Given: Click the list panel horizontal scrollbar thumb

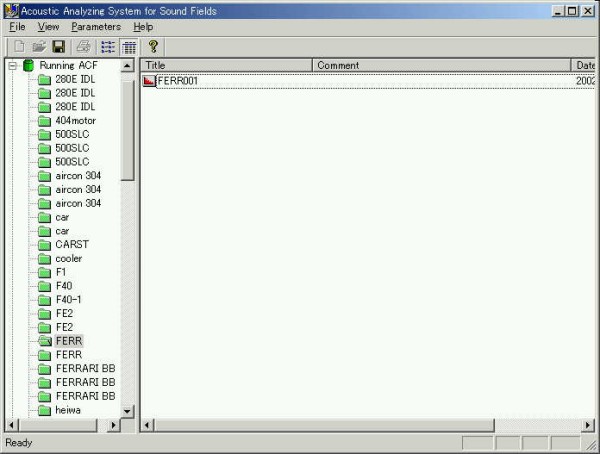Looking at the screenshot, I should coord(324,425).
